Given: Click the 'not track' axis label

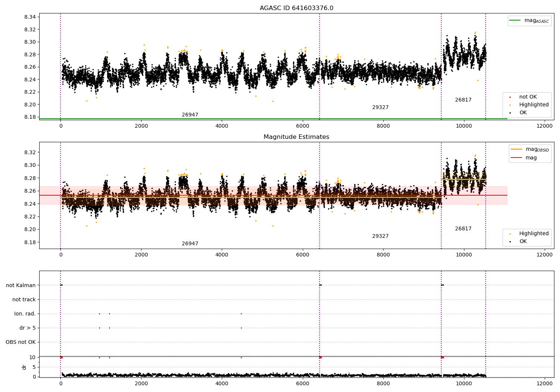Looking at the screenshot, I should pyautogui.click(x=24, y=299).
